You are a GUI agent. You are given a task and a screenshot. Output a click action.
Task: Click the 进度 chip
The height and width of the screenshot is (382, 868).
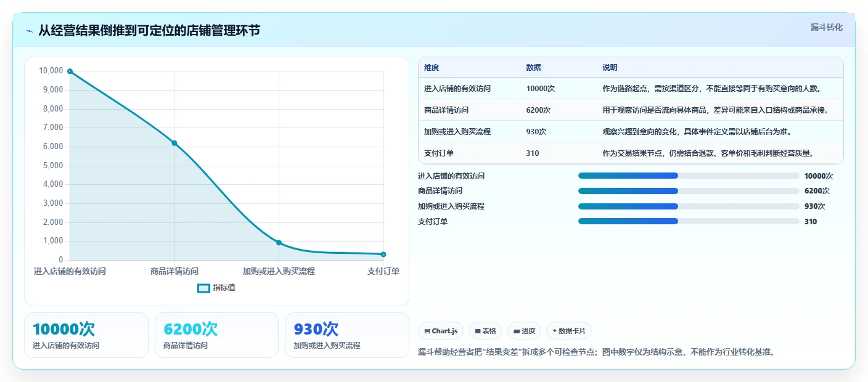[524, 331]
